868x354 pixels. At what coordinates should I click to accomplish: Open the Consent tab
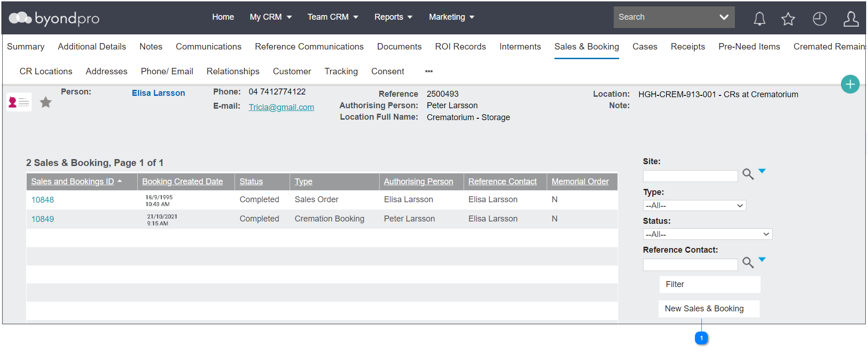(x=388, y=72)
